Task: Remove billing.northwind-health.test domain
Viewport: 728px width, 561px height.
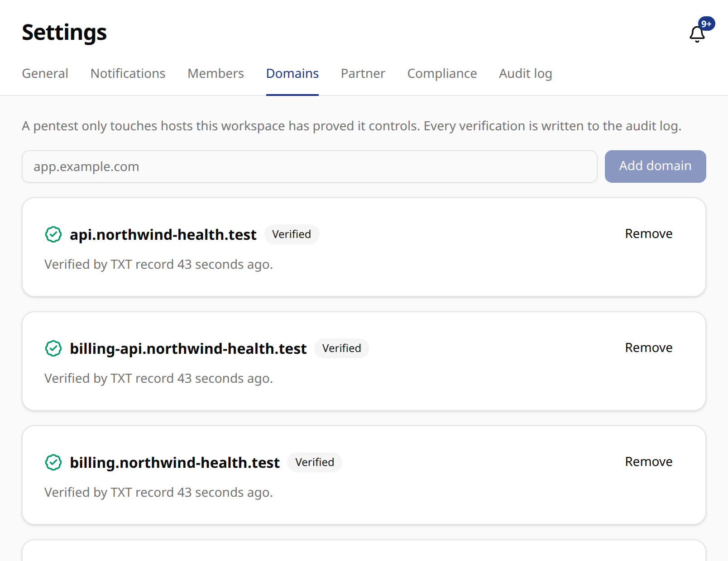Action: [649, 462]
